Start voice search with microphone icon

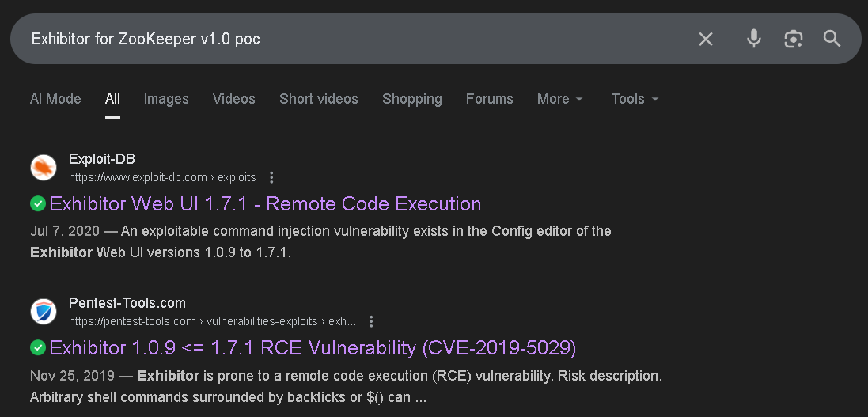click(x=754, y=39)
